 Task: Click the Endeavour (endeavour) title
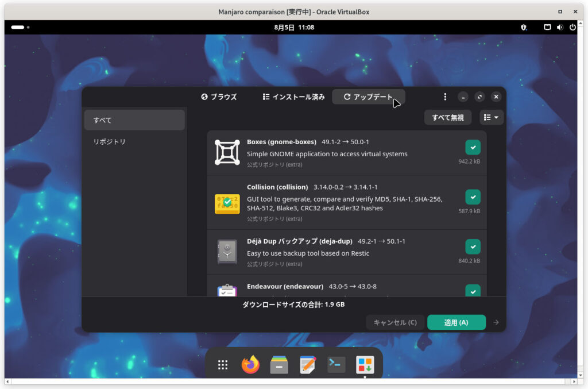click(x=285, y=286)
